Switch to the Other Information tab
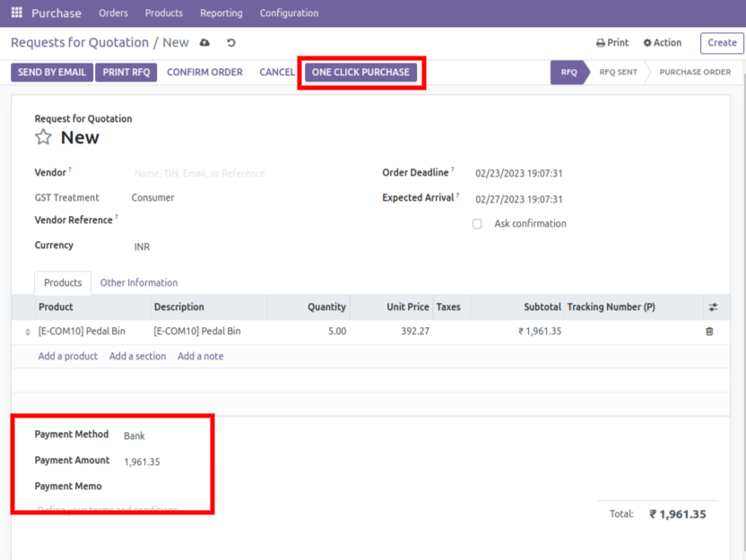The width and height of the screenshot is (746, 560). (x=138, y=282)
